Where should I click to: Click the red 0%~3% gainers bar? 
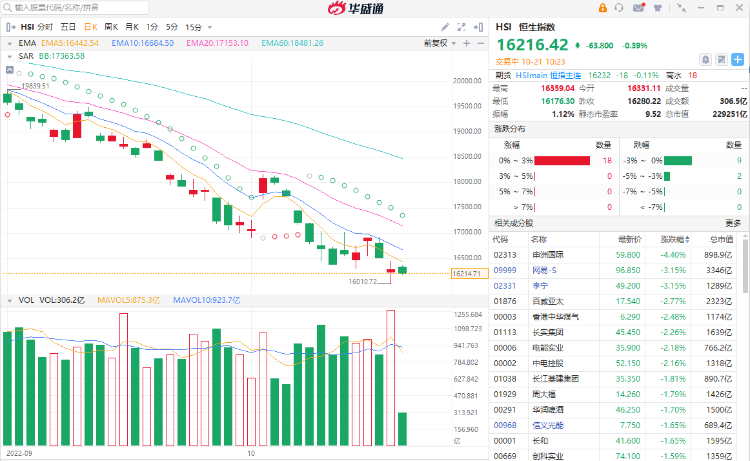pyautogui.click(x=562, y=161)
